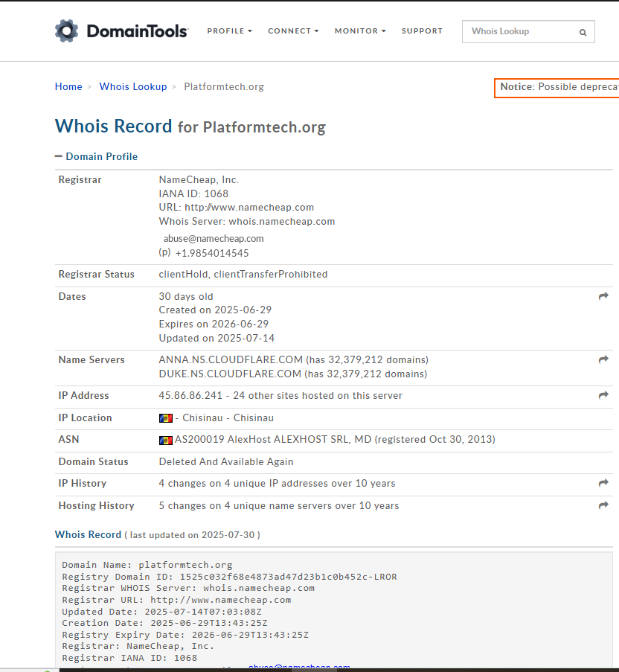Click the phone number +1.9854014545

[x=212, y=253]
